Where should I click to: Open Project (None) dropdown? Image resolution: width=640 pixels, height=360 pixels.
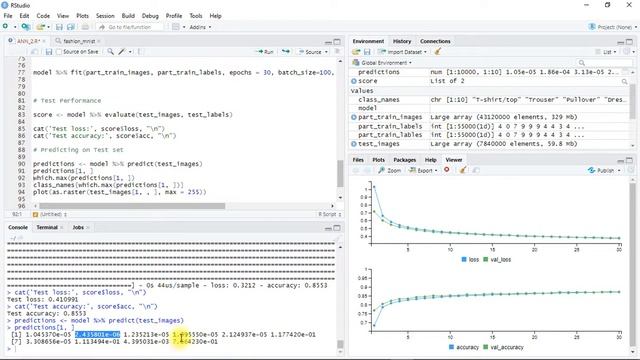(613, 27)
